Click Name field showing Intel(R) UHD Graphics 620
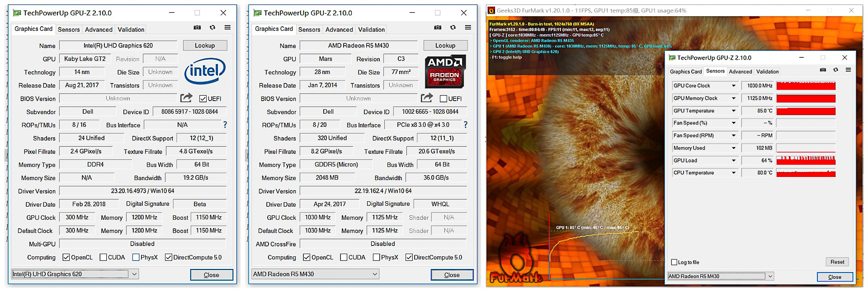Screen dimensions: 868x292 [118, 46]
